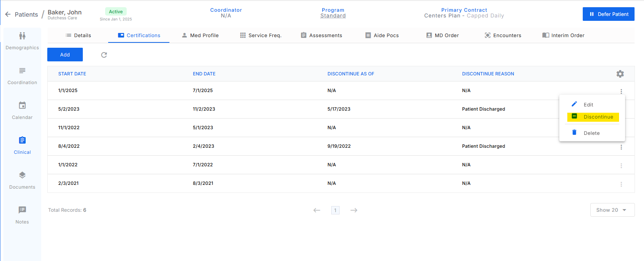Click start date 11/1/2022 cell
This screenshot has height=261, width=644.
69,128
